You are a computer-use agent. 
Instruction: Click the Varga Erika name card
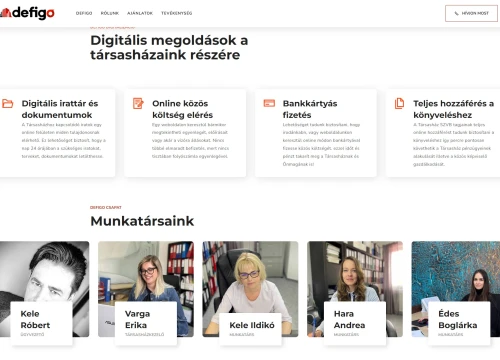point(146,323)
